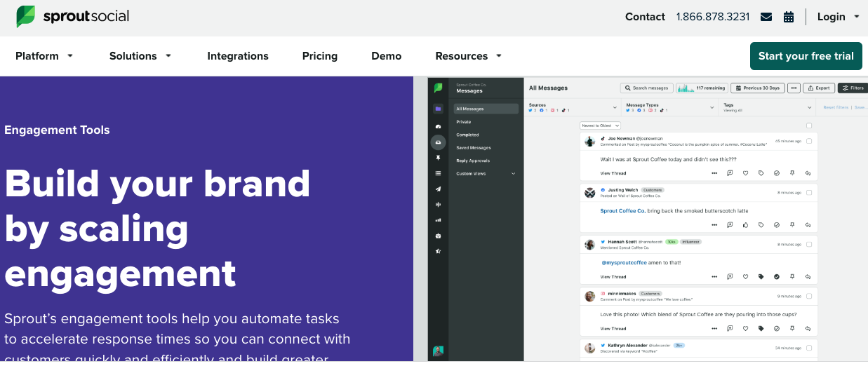
Task: Open the Login dropdown
Action: (x=839, y=17)
